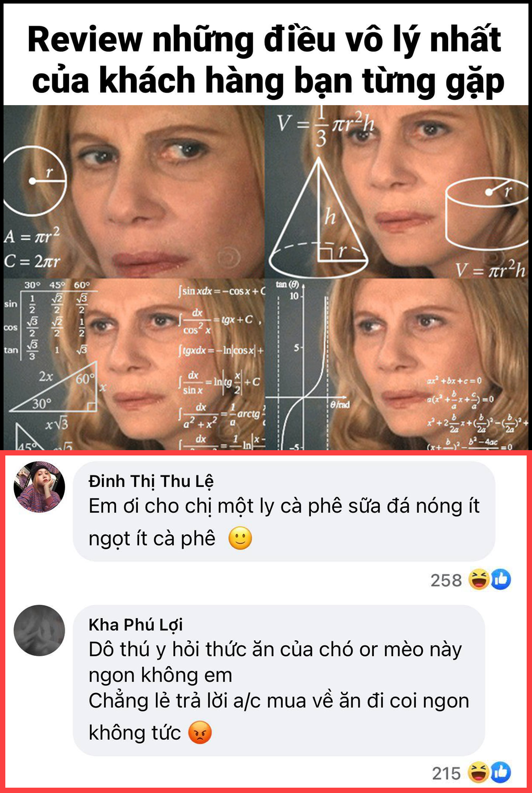Click the like thumb icon beside 215
The image size is (532, 793).
[501, 773]
